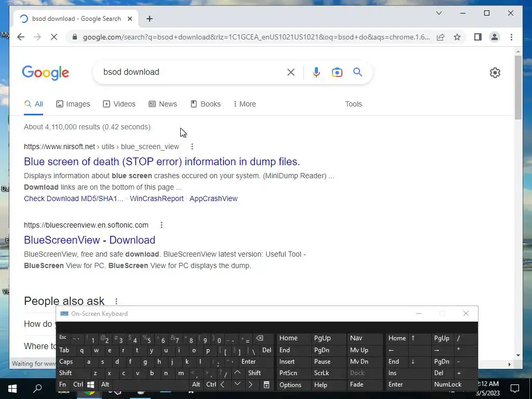
Task: Switch to the Books results tab
Action: (x=206, y=104)
